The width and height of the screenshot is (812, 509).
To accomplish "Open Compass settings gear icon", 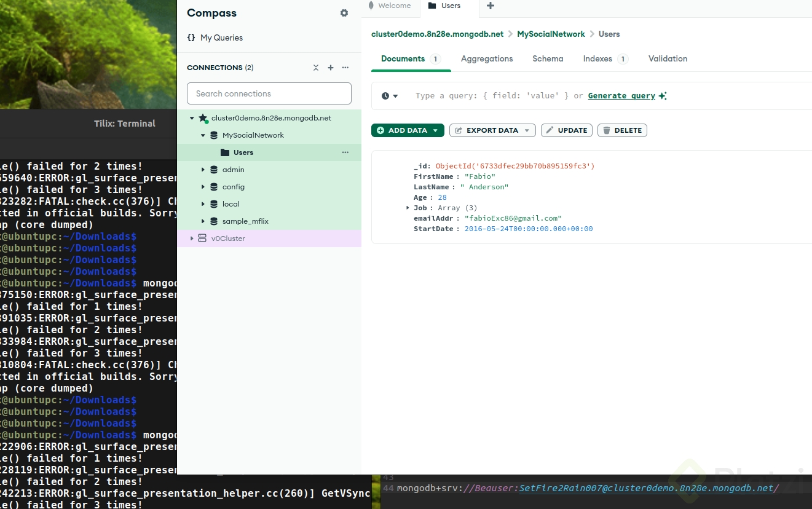I will click(x=344, y=13).
